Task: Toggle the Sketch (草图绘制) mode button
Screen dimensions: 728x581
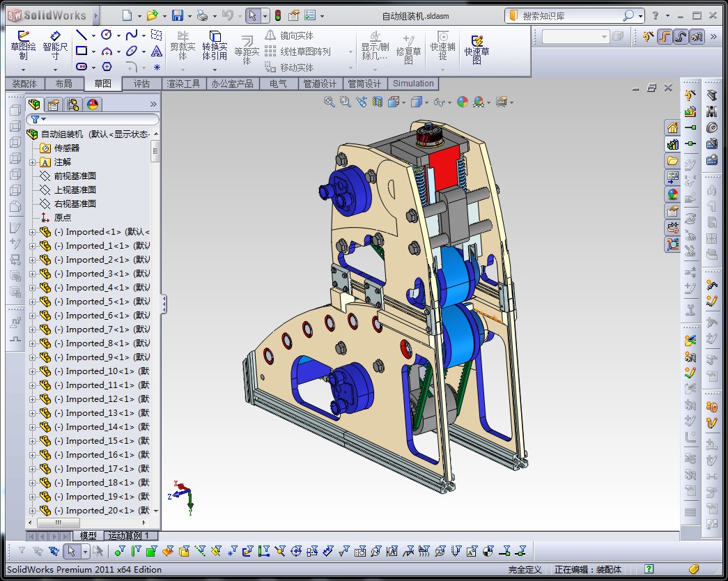Action: pos(23,45)
